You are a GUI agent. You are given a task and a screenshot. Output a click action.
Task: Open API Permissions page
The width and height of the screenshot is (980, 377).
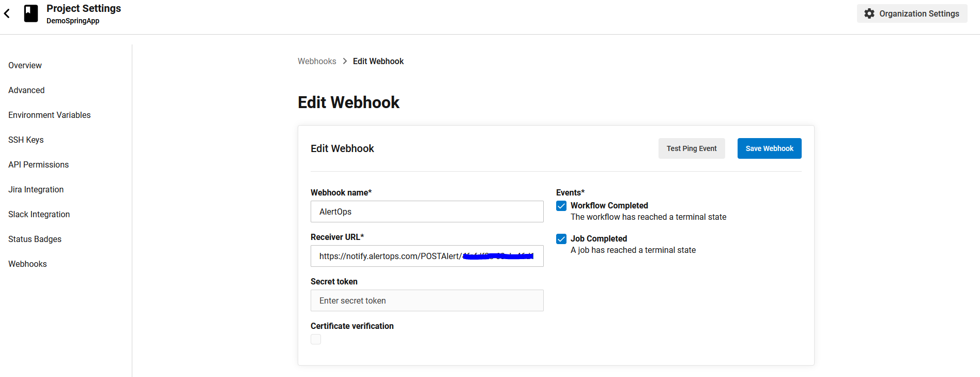38,164
